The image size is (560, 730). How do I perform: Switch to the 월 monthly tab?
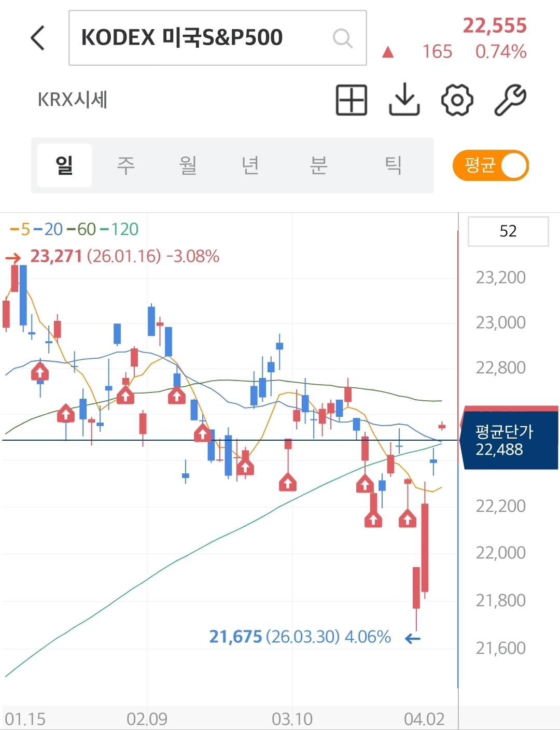pos(188,165)
